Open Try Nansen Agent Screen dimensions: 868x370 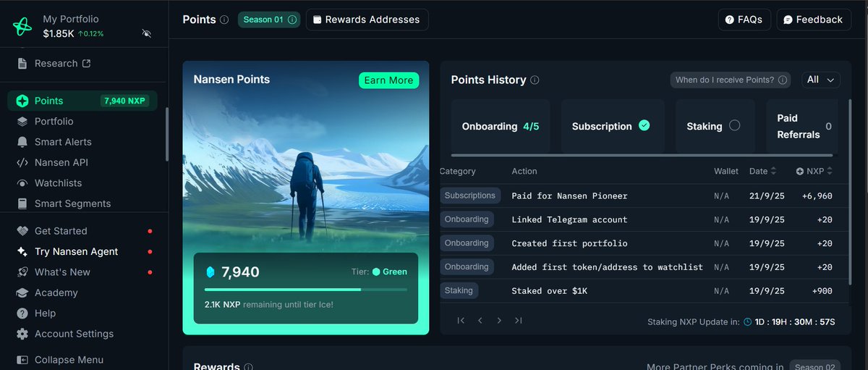coord(76,252)
